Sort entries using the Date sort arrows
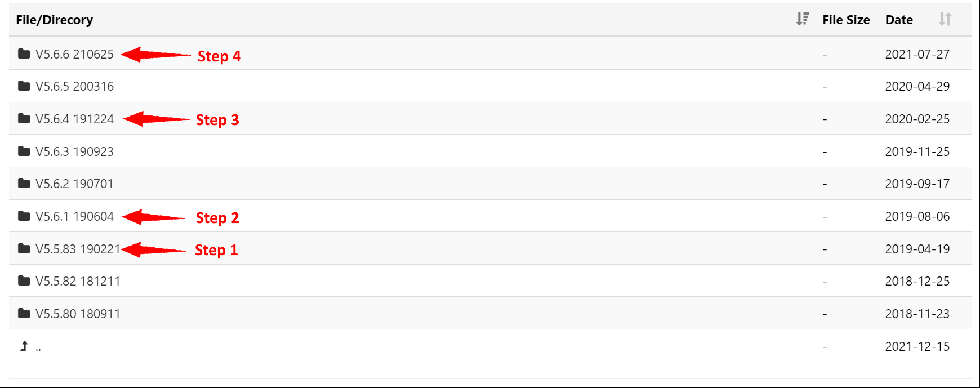This screenshot has width=980, height=388. pos(945,20)
